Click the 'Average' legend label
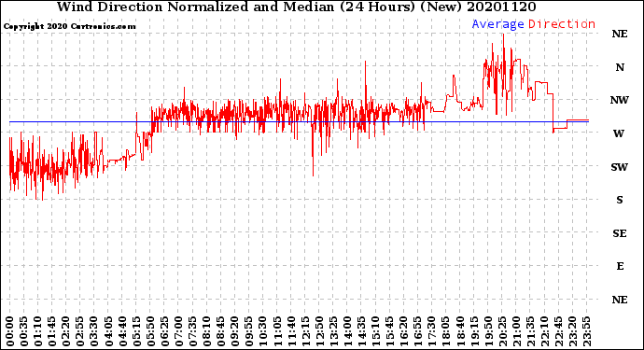644x350 pixels. 497,24
